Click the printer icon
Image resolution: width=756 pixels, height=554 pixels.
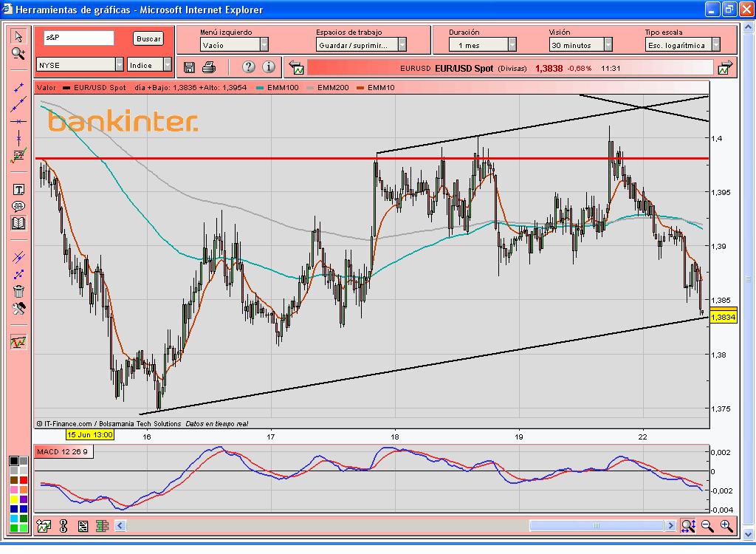pos(209,67)
